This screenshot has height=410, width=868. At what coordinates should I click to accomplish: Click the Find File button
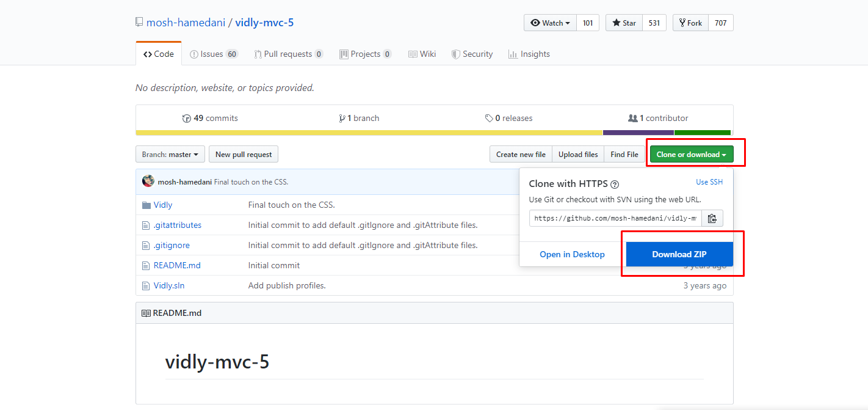point(624,155)
